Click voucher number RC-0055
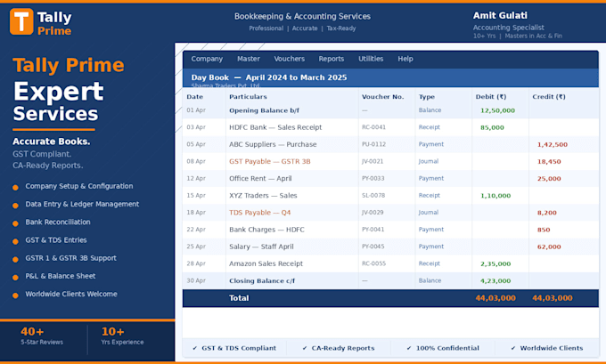The image size is (606, 364). [373, 263]
